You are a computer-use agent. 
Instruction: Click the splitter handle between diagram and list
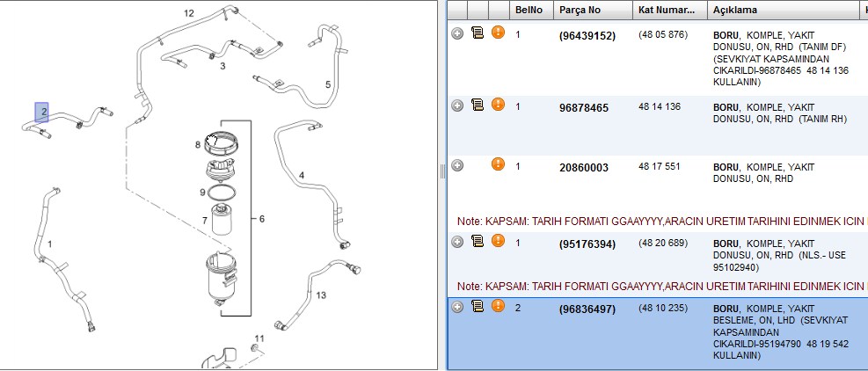pyautogui.click(x=442, y=171)
